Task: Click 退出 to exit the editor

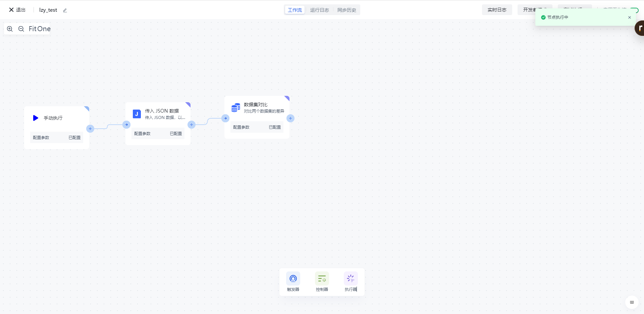Action: (x=17, y=10)
